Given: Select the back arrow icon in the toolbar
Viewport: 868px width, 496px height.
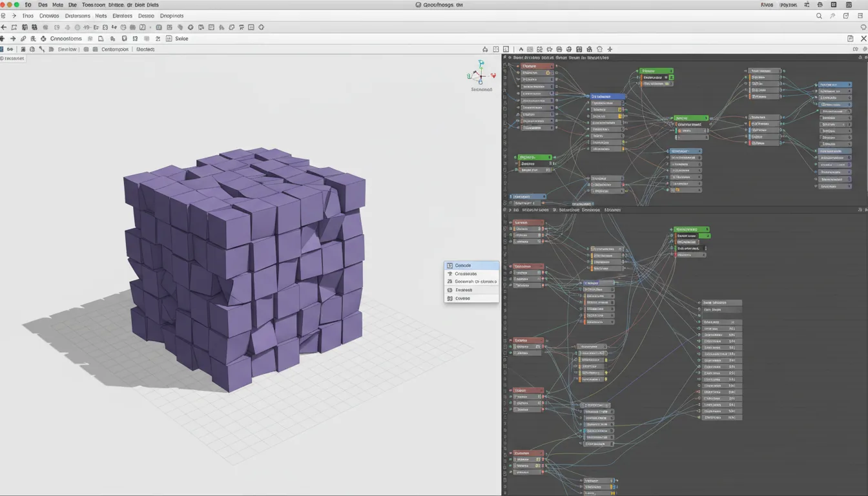Looking at the screenshot, I should pyautogui.click(x=5, y=26).
